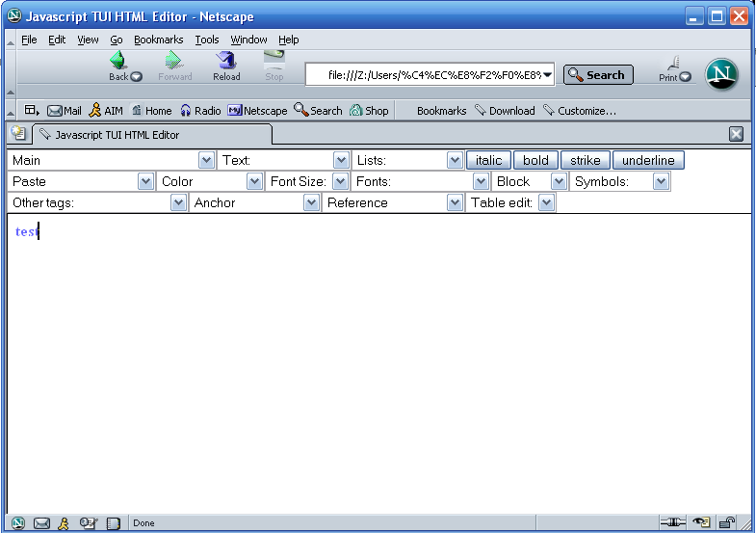Image resolution: width=756 pixels, height=533 pixels.
Task: Open Address Book icon in status bar
Action: pyautogui.click(x=114, y=522)
